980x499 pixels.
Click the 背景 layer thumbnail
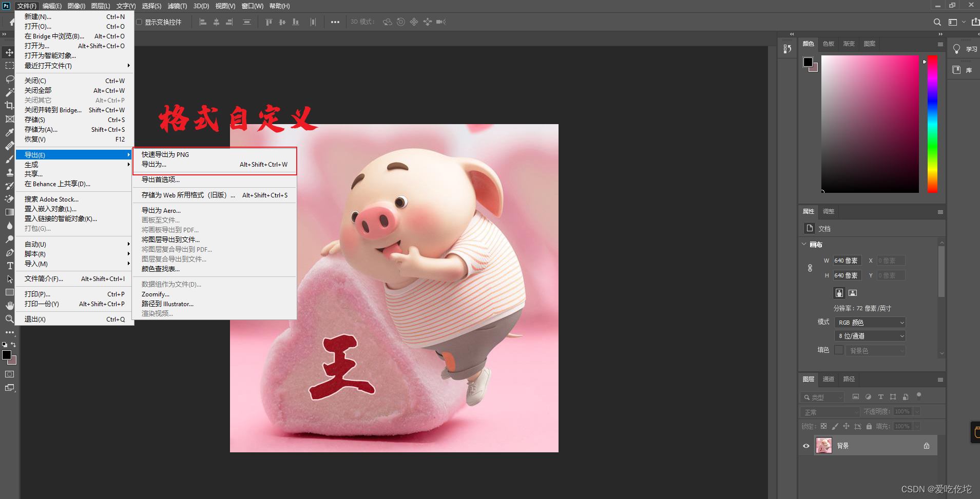point(824,445)
